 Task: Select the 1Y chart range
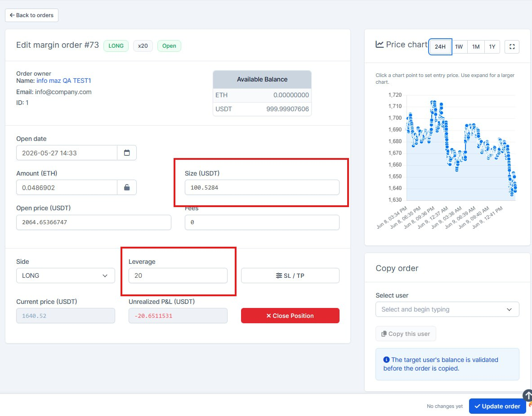tap(492, 46)
